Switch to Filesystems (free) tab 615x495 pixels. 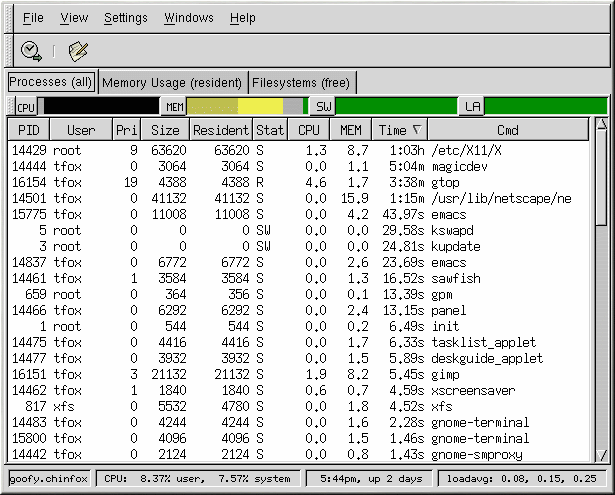click(x=302, y=83)
